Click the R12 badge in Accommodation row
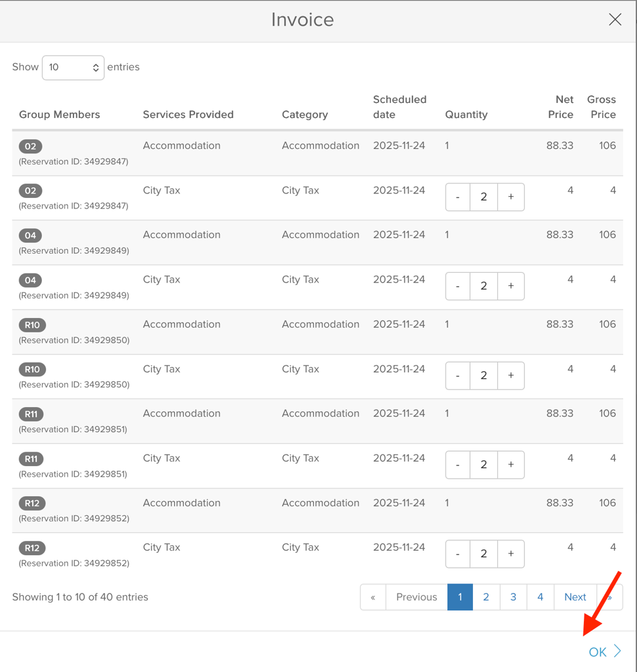Image resolution: width=637 pixels, height=672 pixels. 32,503
